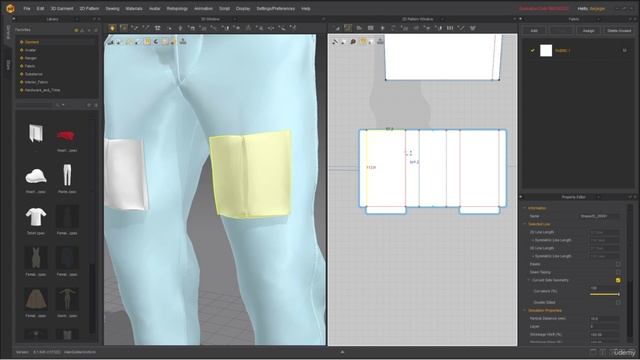Click the icon right of the fabric name
This screenshot has height=360, width=640.
tap(624, 50)
